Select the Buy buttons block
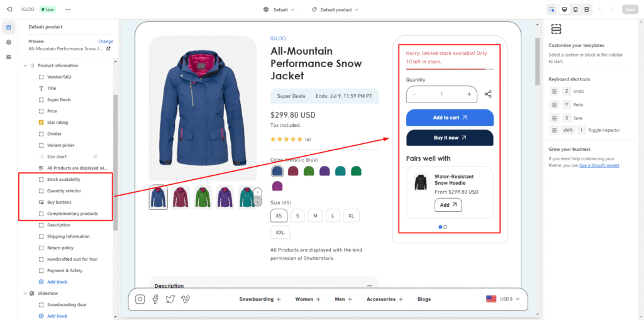 (59, 202)
